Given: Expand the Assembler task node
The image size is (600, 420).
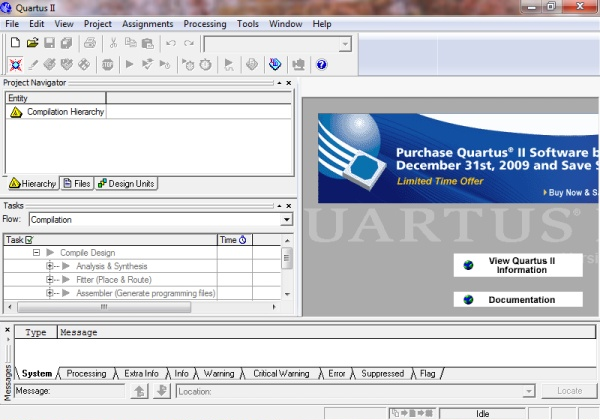Looking at the screenshot, I should (49, 293).
